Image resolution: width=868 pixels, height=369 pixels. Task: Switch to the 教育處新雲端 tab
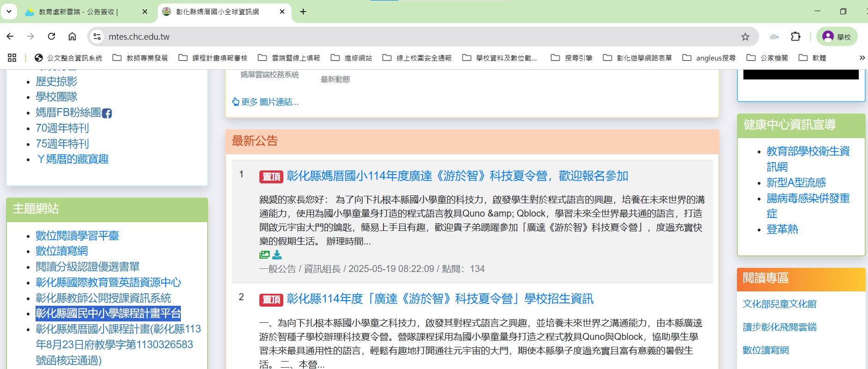pyautogui.click(x=78, y=12)
